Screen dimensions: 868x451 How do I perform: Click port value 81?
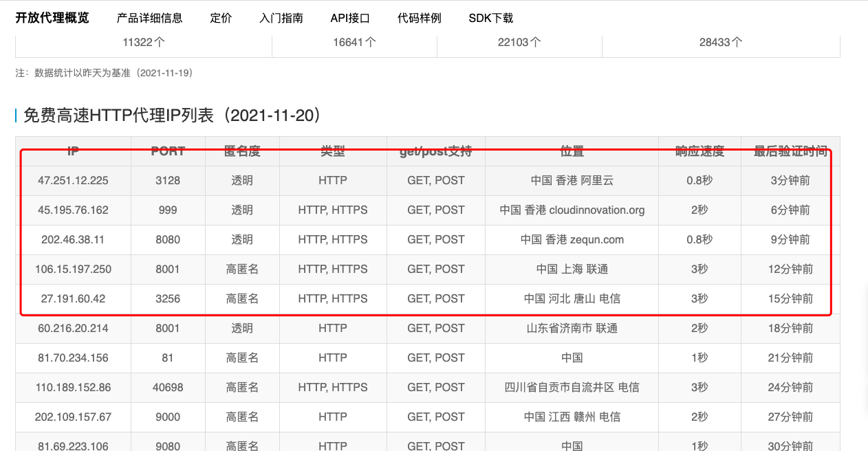click(168, 358)
